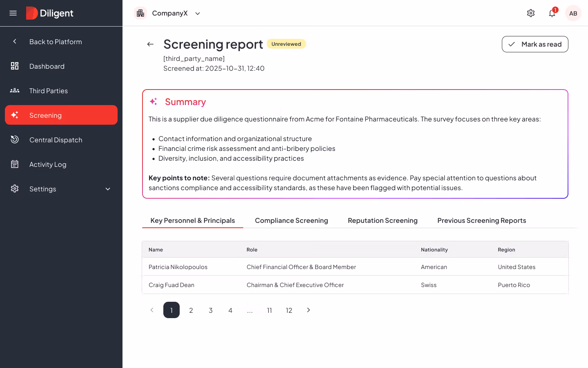The image size is (588, 368).
Task: Open Activity Log in the sidebar
Action: tap(61, 164)
